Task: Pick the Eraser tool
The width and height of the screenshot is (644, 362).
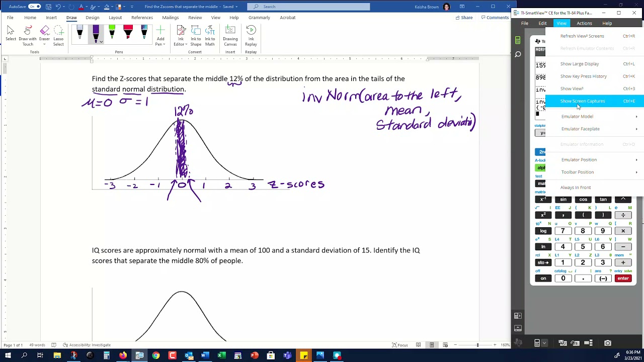Action: tap(44, 35)
